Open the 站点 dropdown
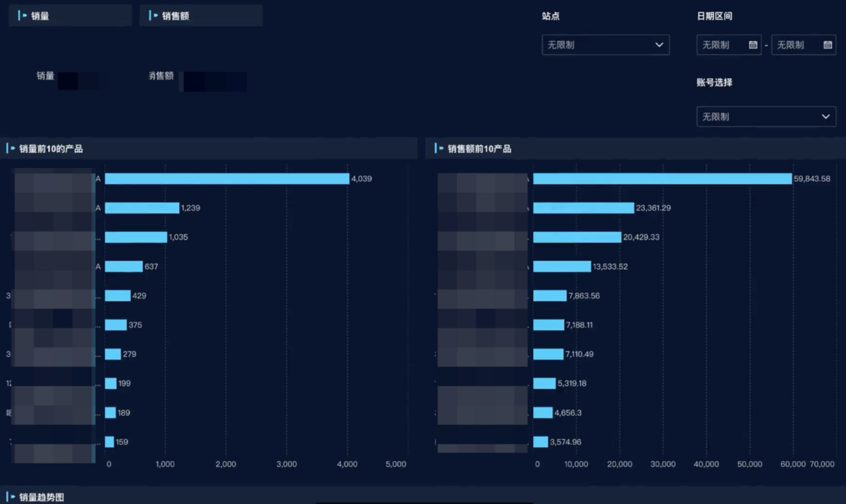The width and height of the screenshot is (846, 504). (x=605, y=45)
